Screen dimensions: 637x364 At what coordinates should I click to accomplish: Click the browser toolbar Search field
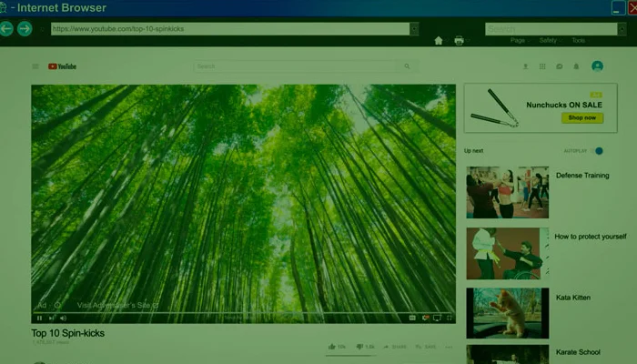click(x=551, y=29)
